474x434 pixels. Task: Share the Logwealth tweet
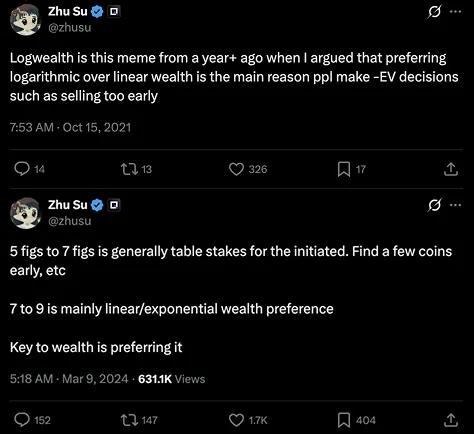(451, 169)
